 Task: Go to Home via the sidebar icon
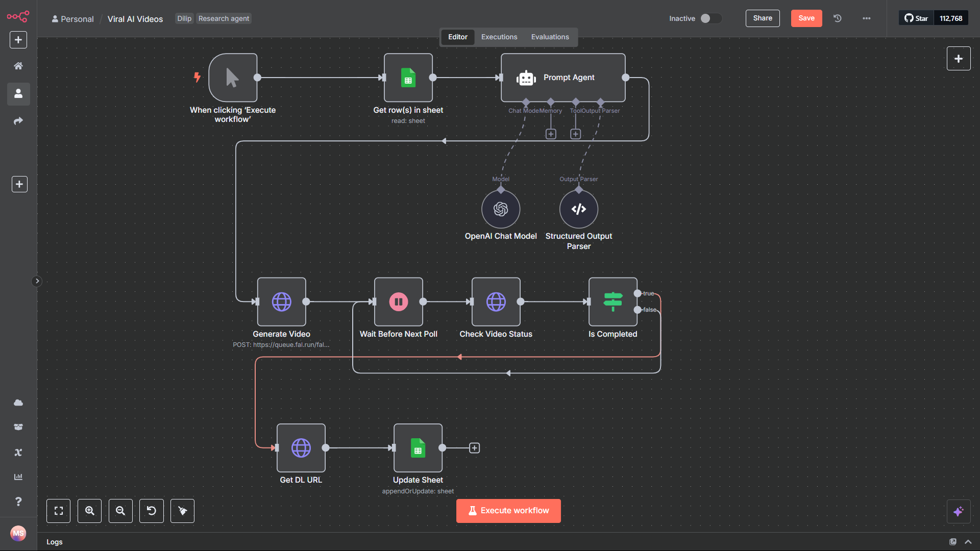coord(18,65)
